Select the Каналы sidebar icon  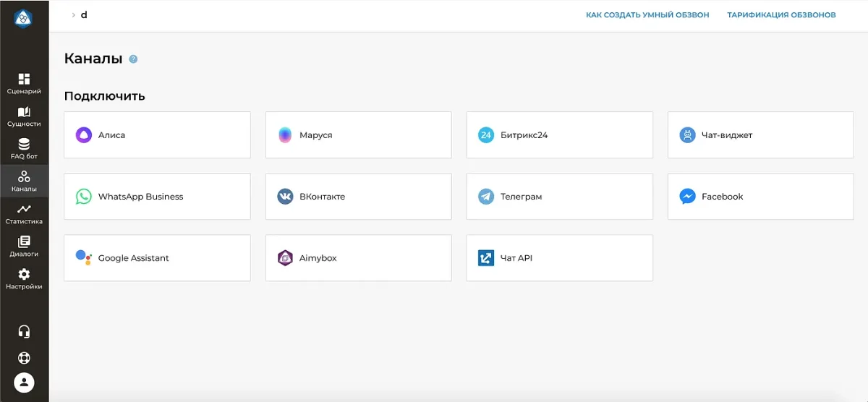pyautogui.click(x=24, y=176)
